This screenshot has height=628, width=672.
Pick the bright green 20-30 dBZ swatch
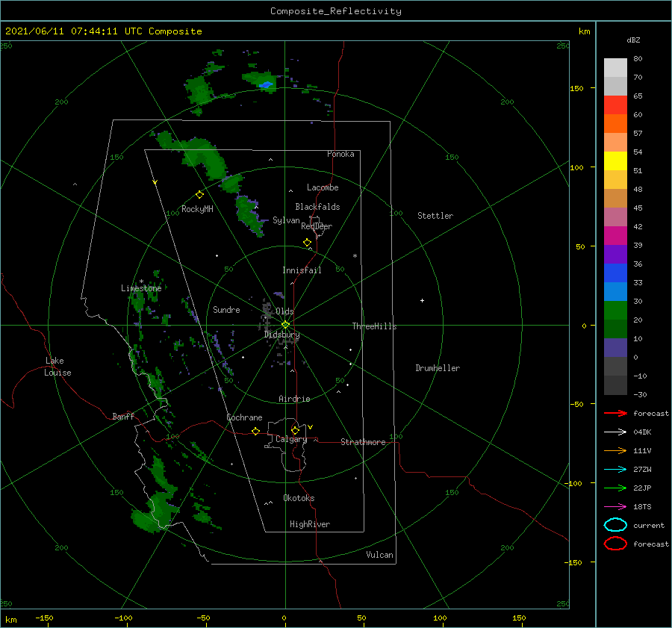click(615, 311)
